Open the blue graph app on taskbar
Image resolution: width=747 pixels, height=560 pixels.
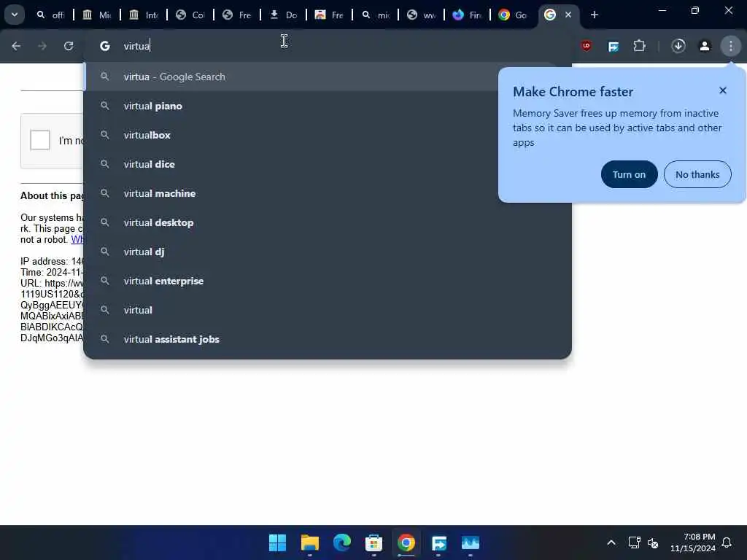coord(471,542)
